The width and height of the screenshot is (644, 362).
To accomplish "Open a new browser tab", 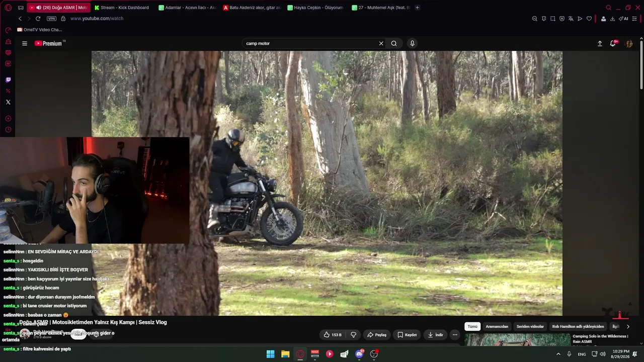I will pyautogui.click(x=417, y=8).
